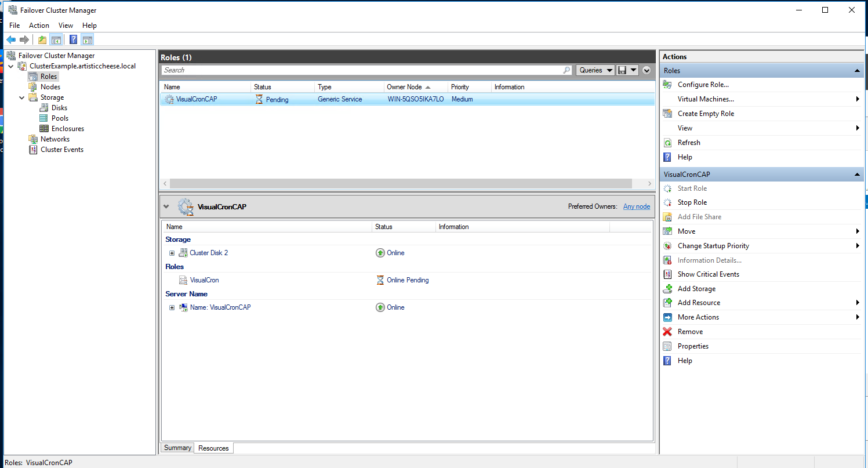Screen dimensions: 868x468
Task: Open the File menu
Action: pyautogui.click(x=14, y=26)
